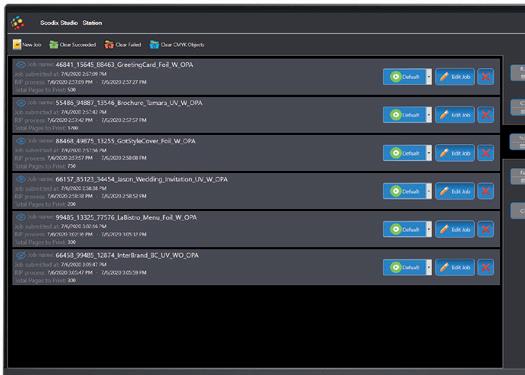Viewport: 525px width, 375px height.
Task: Click Clear CMYK Objects icon
Action: 154,45
